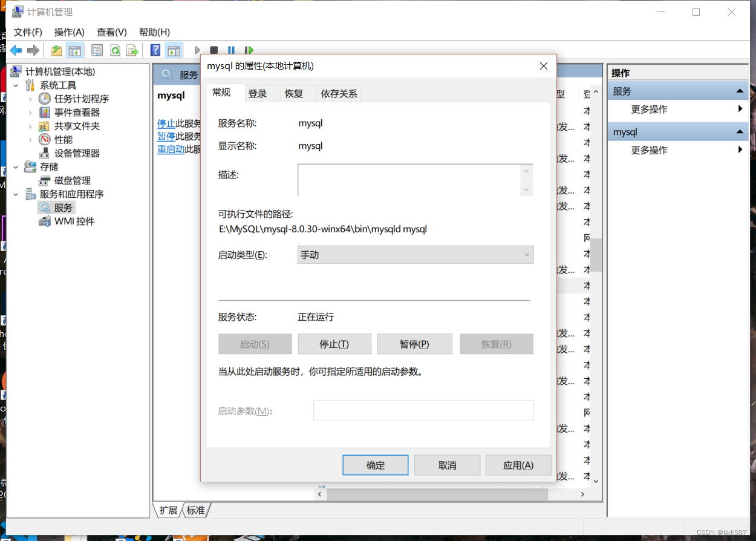756x541 pixels.
Task: Expand the 任务计划程序 tree node
Action: [30, 99]
